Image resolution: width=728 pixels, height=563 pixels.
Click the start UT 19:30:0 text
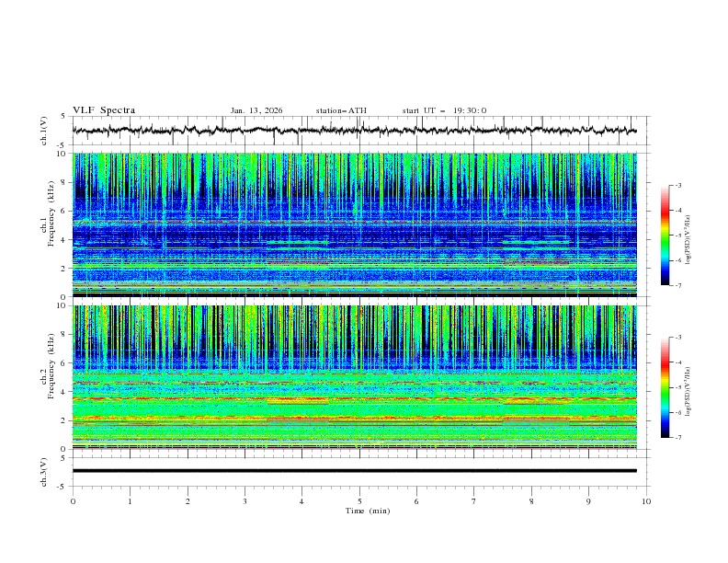pyautogui.click(x=444, y=110)
